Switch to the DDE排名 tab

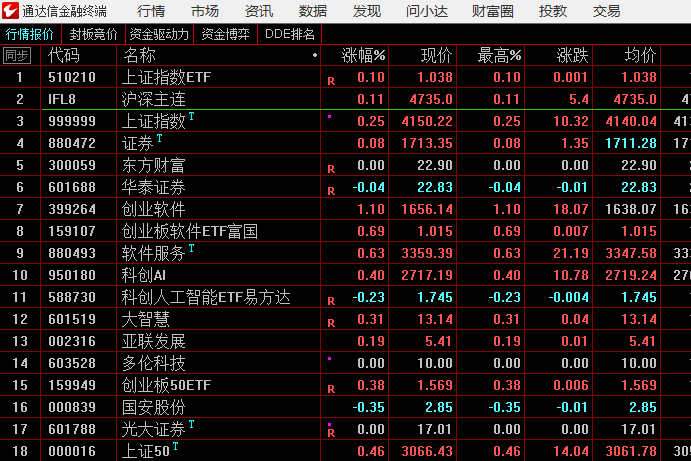pos(290,34)
